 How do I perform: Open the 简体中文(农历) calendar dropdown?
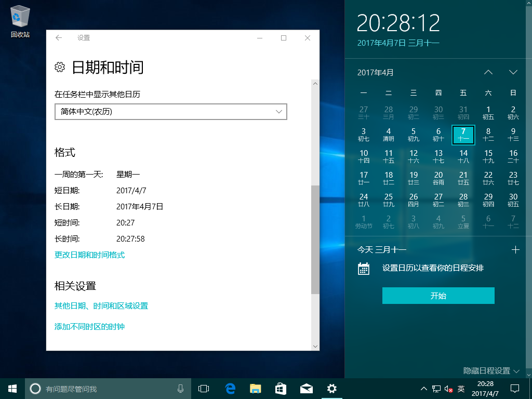pyautogui.click(x=171, y=112)
